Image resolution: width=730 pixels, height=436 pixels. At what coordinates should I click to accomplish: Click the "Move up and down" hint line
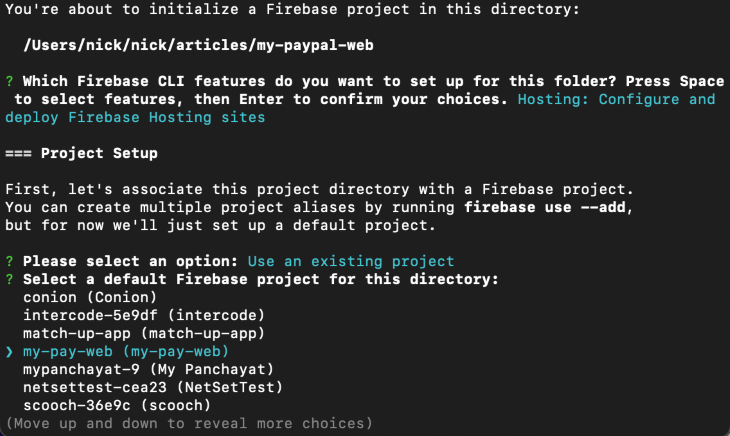[189, 423]
